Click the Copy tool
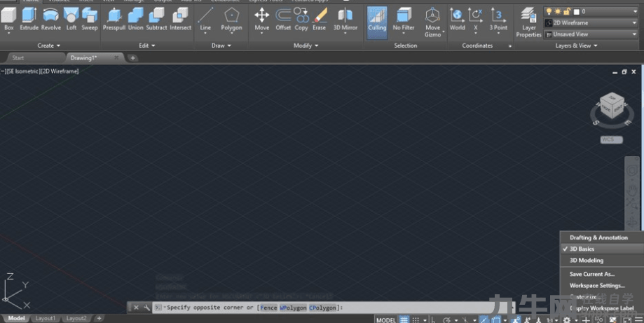 (301, 20)
